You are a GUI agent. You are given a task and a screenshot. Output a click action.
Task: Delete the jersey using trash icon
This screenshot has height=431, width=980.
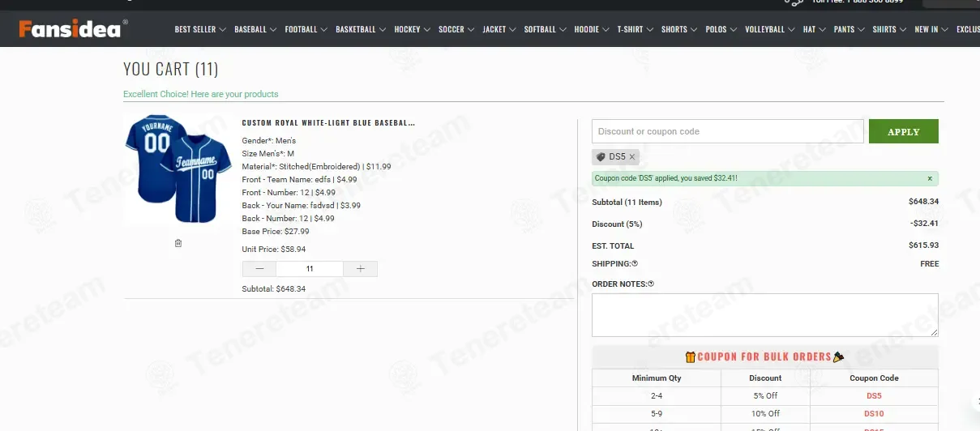(x=178, y=243)
